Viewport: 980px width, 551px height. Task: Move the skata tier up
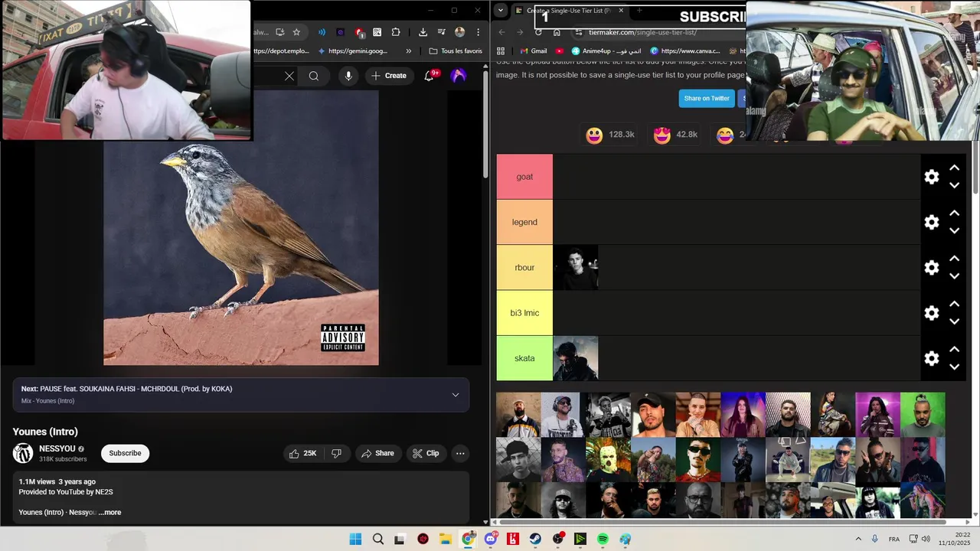click(x=954, y=350)
